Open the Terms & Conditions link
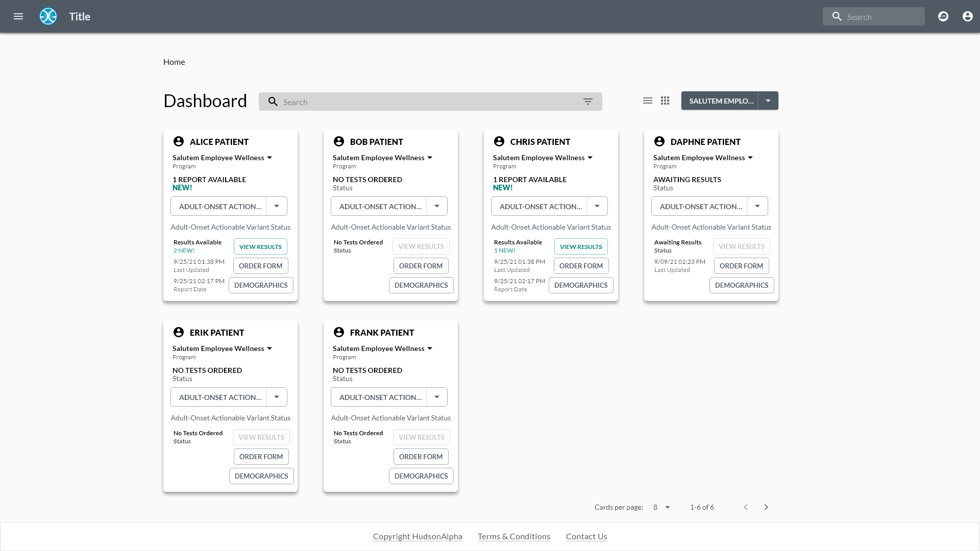Viewport: 980px width, 551px height. (x=514, y=536)
